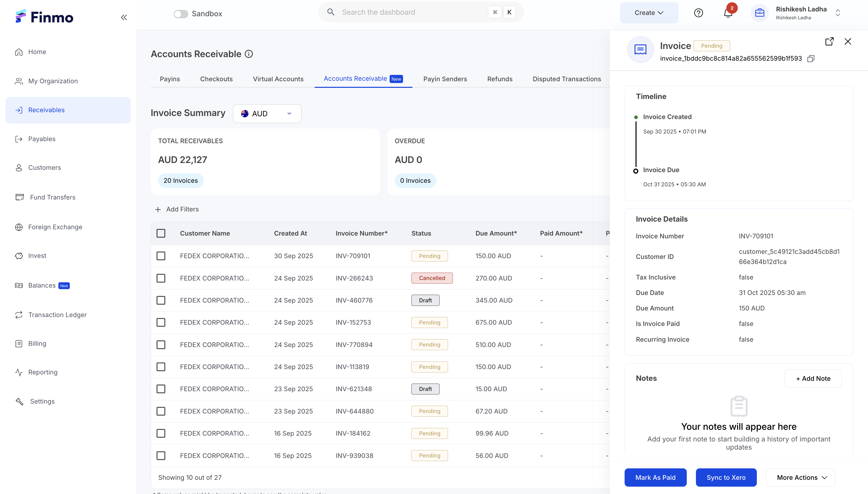Open Transaction Ledger in sidebar
This screenshot has height=494, width=868.
tap(57, 315)
